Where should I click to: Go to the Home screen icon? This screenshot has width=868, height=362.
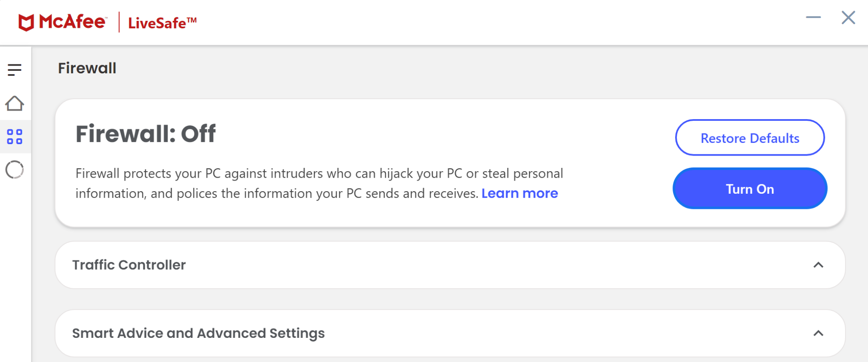(14, 103)
